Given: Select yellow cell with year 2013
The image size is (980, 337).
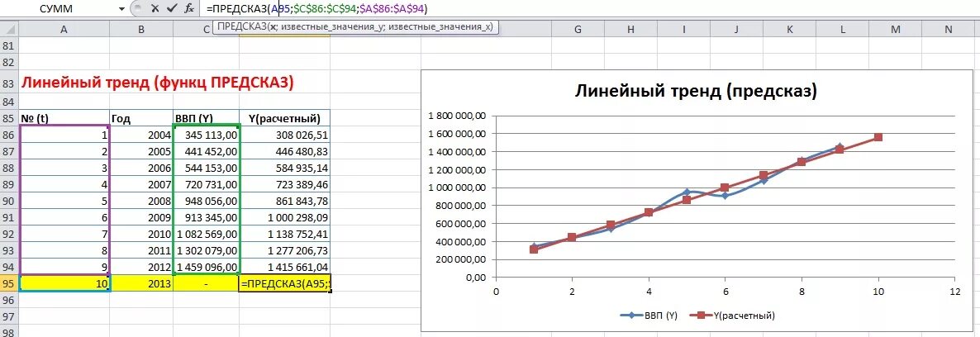Looking at the screenshot, I should [x=141, y=284].
